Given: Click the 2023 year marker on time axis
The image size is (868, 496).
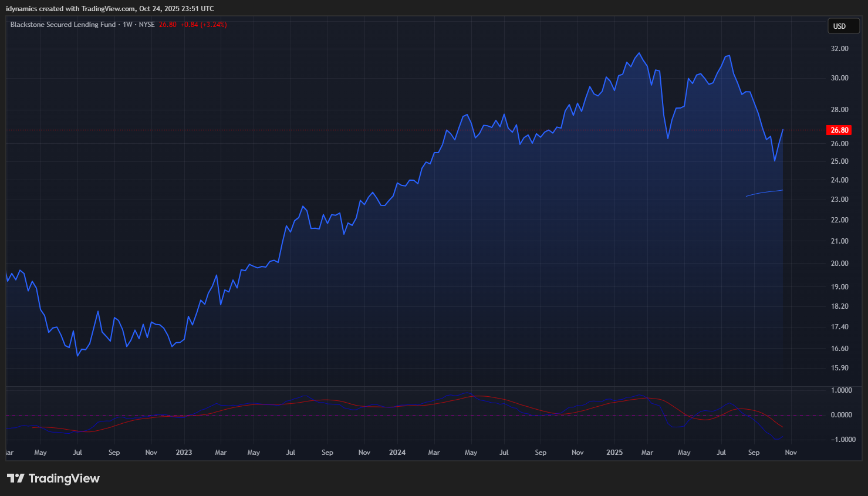Looking at the screenshot, I should (x=184, y=453).
